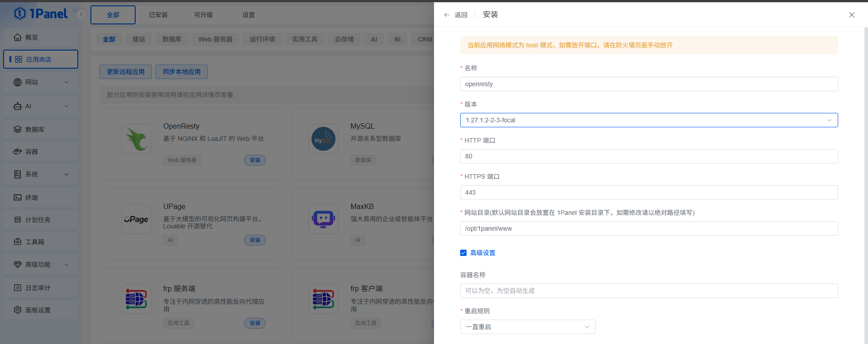The image size is (868, 344).
Task: Click the 数据库 tag on MySQL card
Action: [x=363, y=160]
